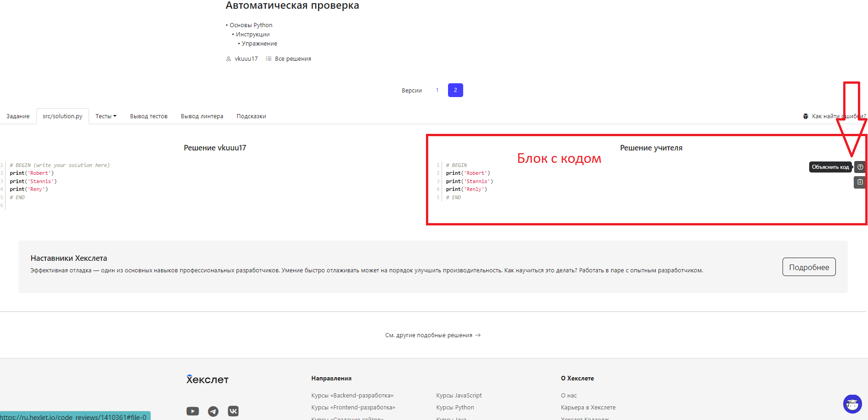This screenshot has width=868, height=420.
Task: Open Курсы Python footer link
Action: click(455, 408)
